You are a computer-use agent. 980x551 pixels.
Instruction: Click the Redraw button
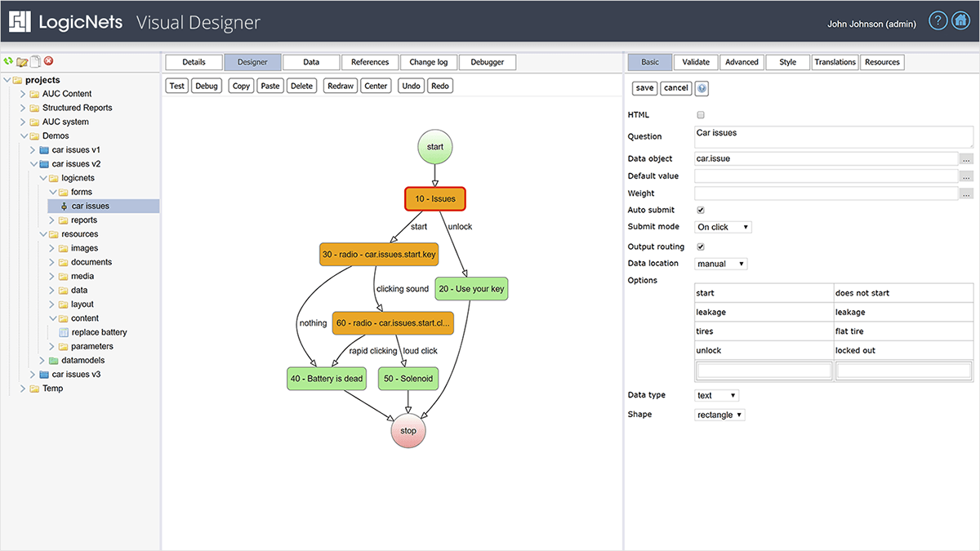click(x=340, y=86)
